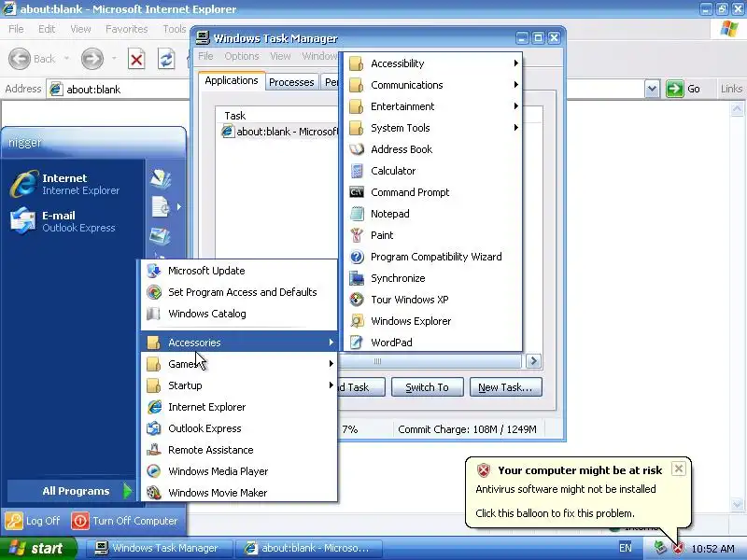The image size is (747, 560).
Task: Open Windows Catalog entry
Action: (239, 314)
